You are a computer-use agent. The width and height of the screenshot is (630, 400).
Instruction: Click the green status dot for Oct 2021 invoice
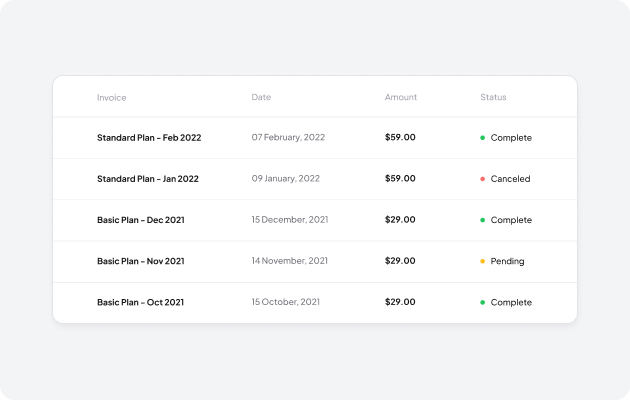click(483, 302)
